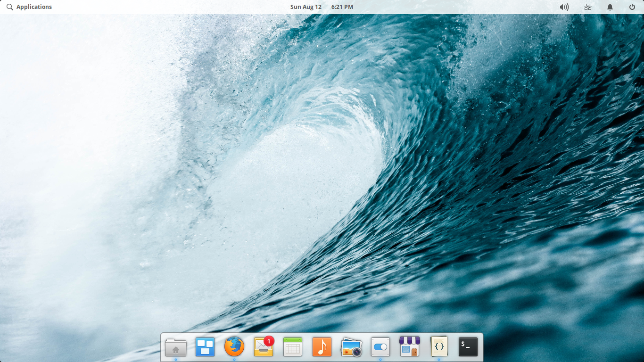Open the network indicator

click(x=588, y=7)
